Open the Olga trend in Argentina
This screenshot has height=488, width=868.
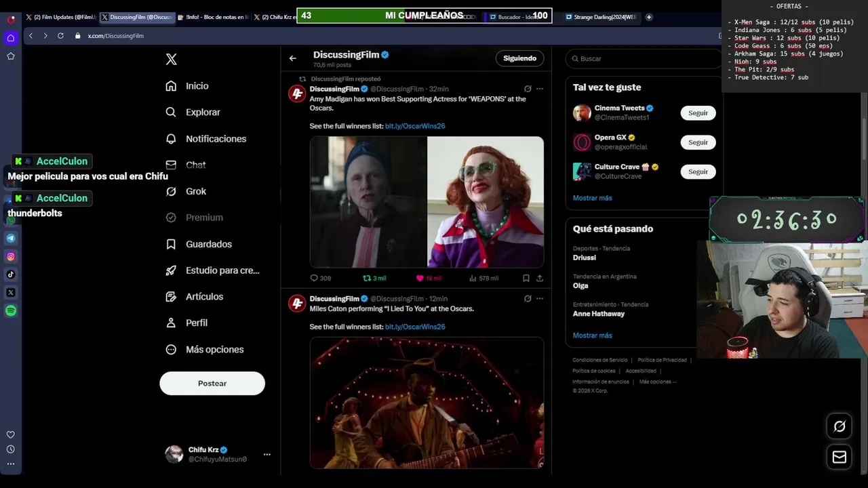tap(580, 285)
